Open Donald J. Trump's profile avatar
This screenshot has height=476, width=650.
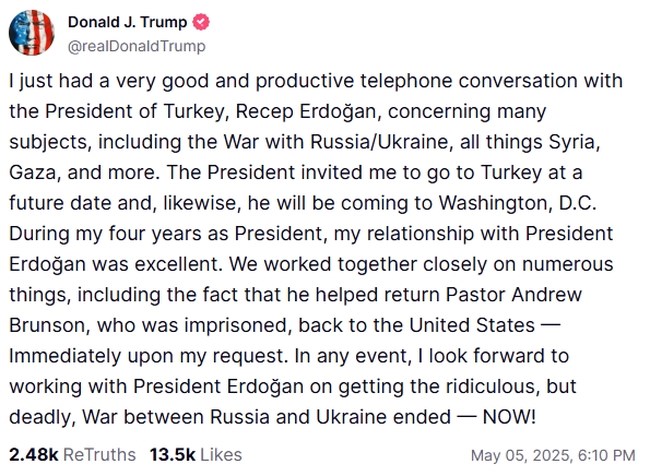(x=32, y=32)
